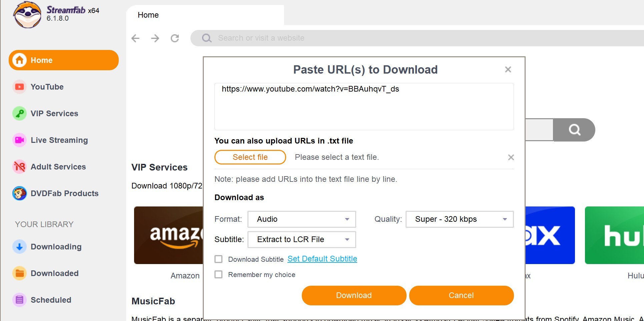Open the Amazon service thumbnail
This screenshot has width=644, height=321.
[x=168, y=235]
